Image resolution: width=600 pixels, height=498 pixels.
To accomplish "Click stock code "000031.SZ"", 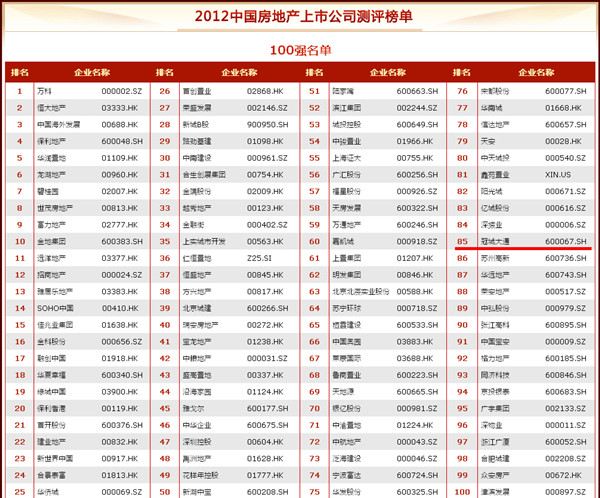I will click(267, 358).
